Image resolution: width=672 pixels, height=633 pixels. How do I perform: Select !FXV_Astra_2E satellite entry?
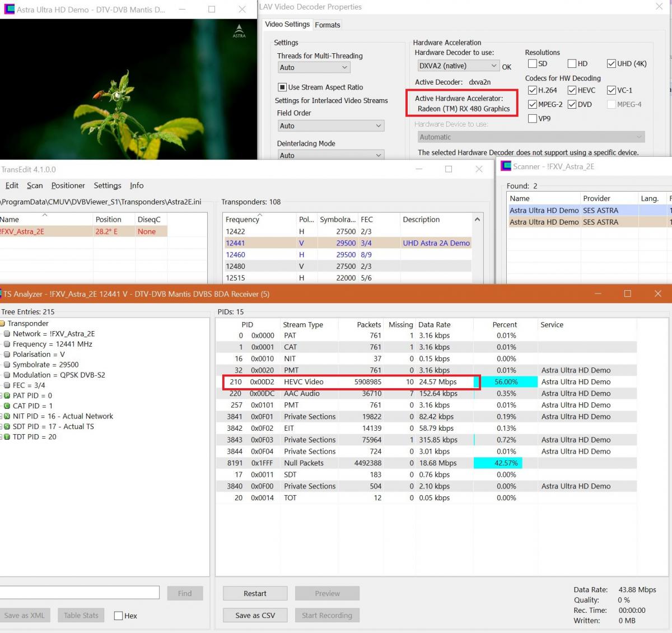point(83,231)
